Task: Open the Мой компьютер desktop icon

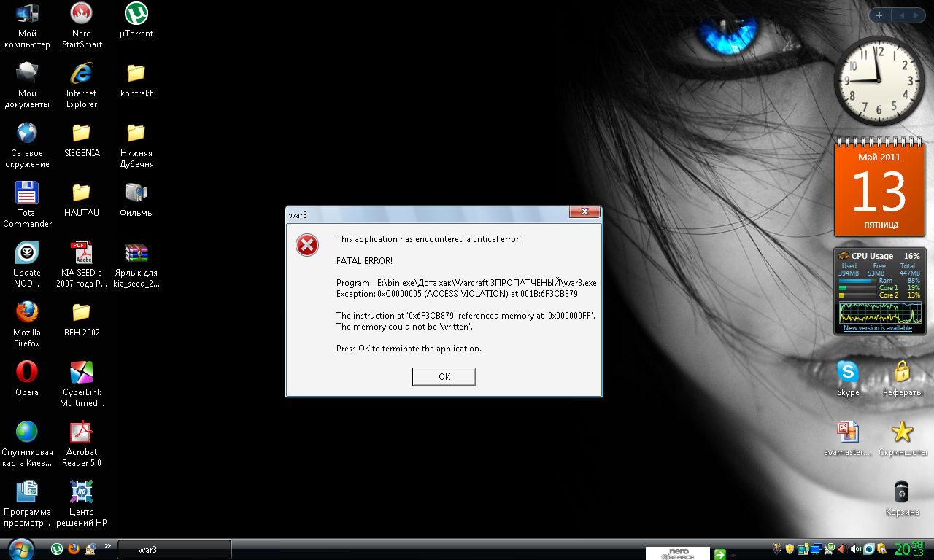Action: 27,26
